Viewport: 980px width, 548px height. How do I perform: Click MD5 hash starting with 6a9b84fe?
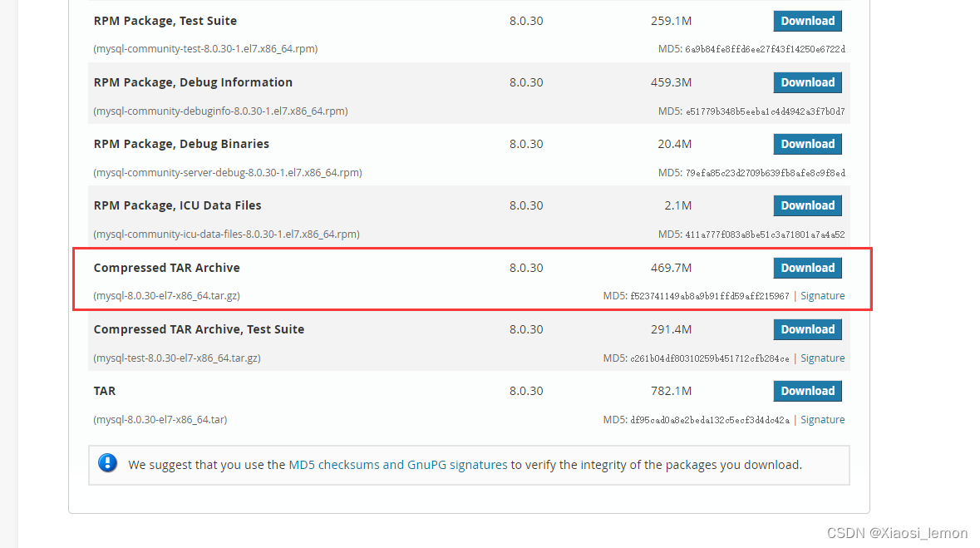click(765, 49)
